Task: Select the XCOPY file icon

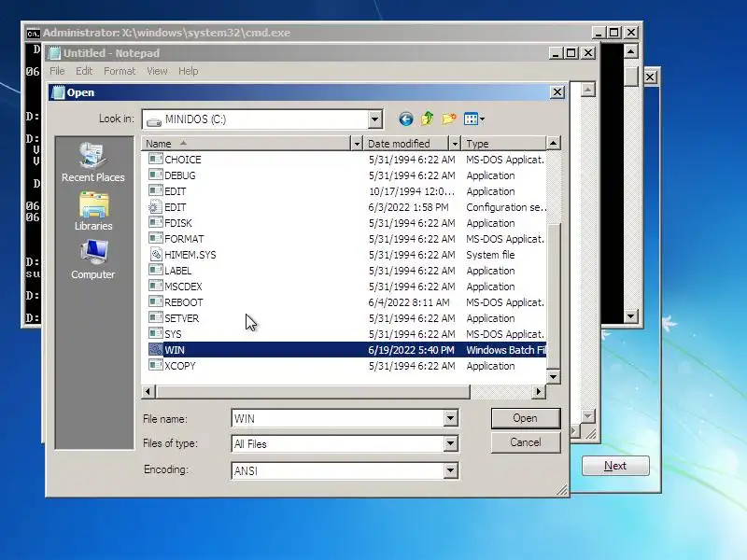Action: pos(155,365)
